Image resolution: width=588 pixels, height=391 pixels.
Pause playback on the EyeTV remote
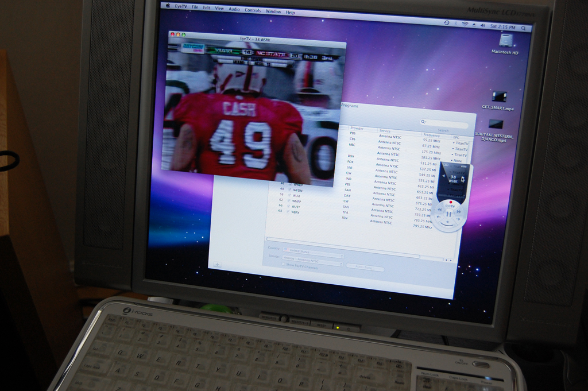(448, 214)
